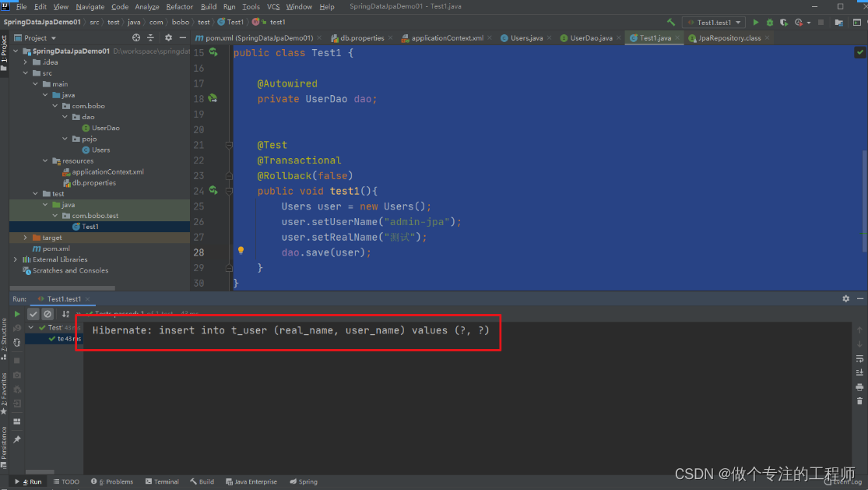Image resolution: width=868 pixels, height=490 pixels.
Task: Open Settings via the gear icon in toolbar
Action: 168,37
